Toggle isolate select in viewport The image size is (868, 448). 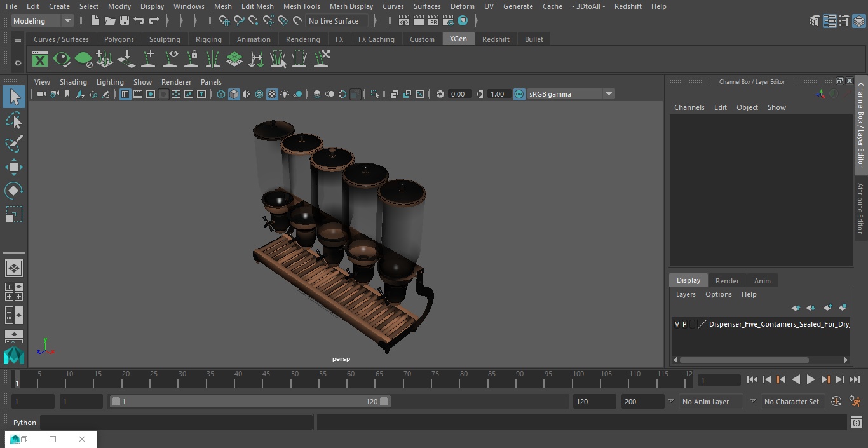[375, 94]
